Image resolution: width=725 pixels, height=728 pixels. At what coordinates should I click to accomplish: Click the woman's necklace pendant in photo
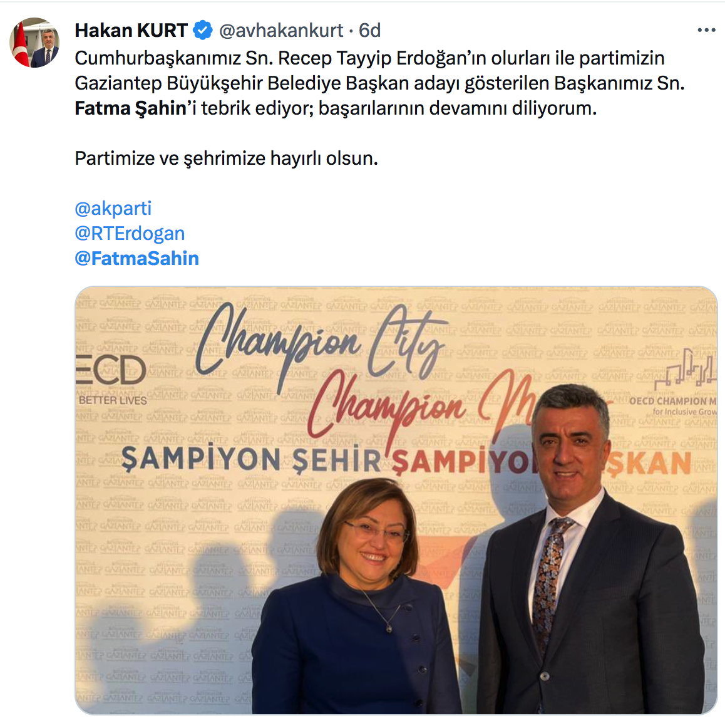point(389,628)
